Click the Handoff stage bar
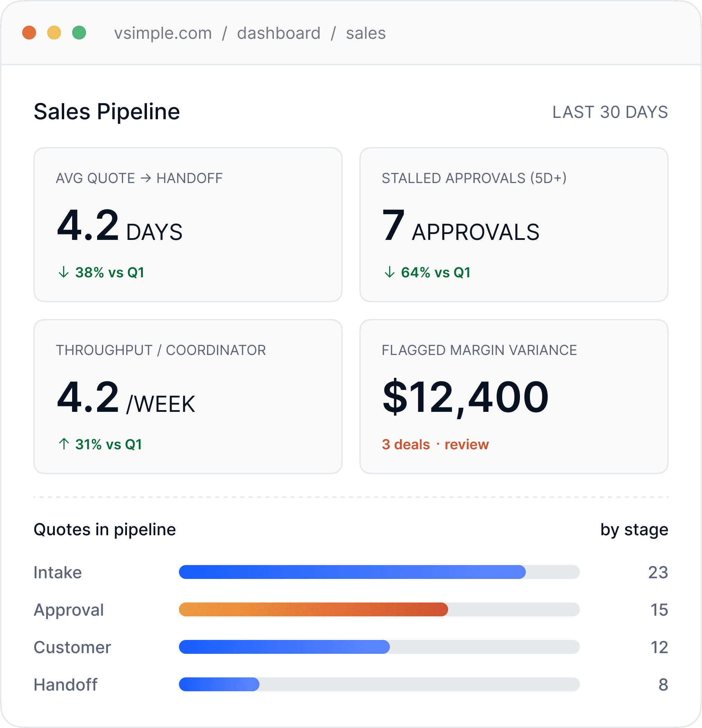Screen dimensions: 702x728 pos(219,684)
